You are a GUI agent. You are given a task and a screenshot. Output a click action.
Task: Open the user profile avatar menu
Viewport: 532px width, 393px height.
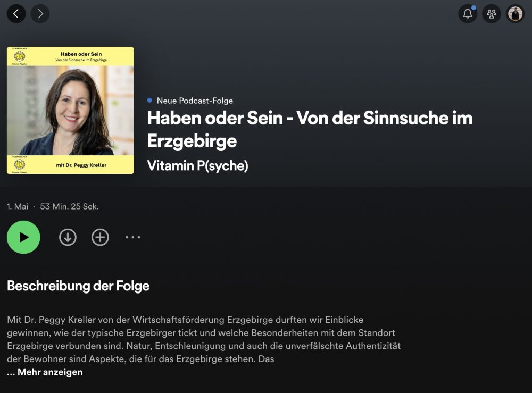(x=515, y=14)
